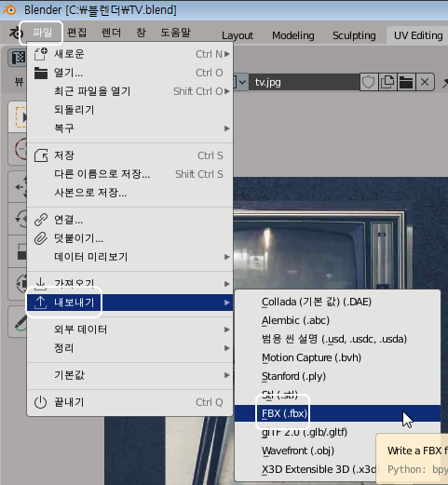The width and height of the screenshot is (448, 485).
Task: Export as X3D Extensible 3D (.x3d)
Action: click(x=305, y=469)
